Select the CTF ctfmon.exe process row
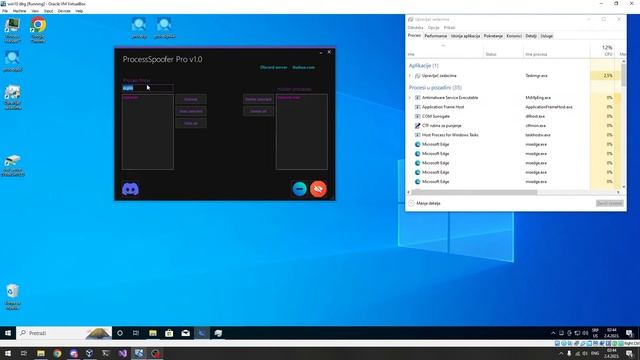 514,126
